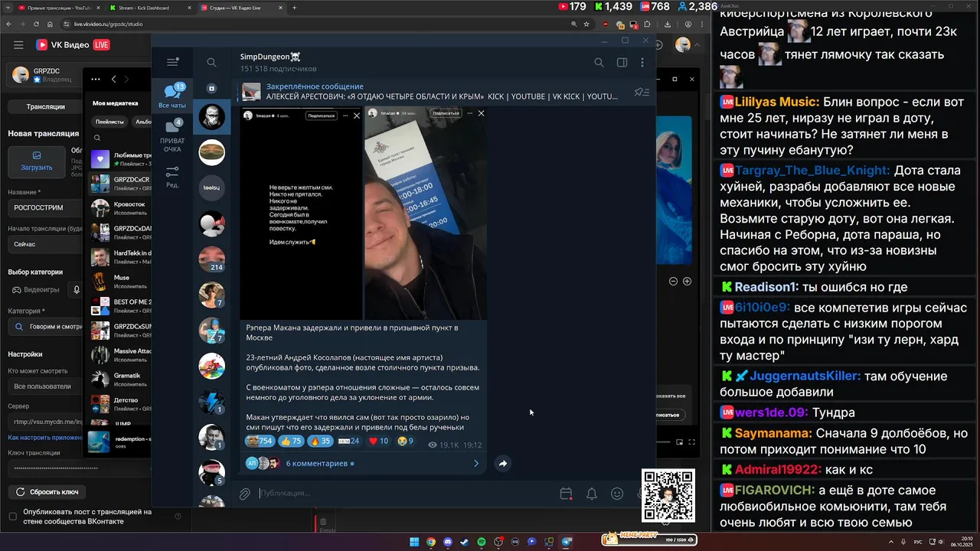
Task: Open the Категория search dropdown
Action: click(46, 326)
